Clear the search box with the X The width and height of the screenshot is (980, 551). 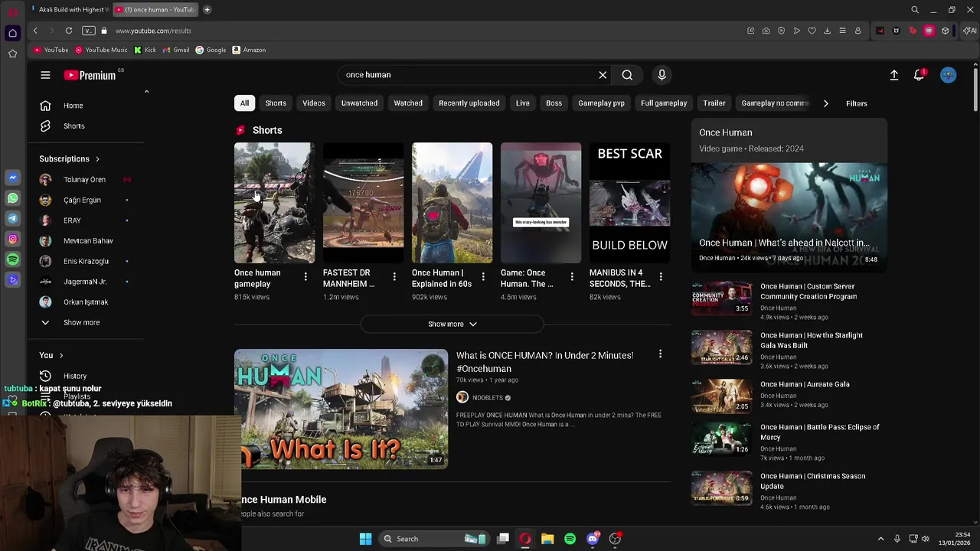tap(603, 75)
